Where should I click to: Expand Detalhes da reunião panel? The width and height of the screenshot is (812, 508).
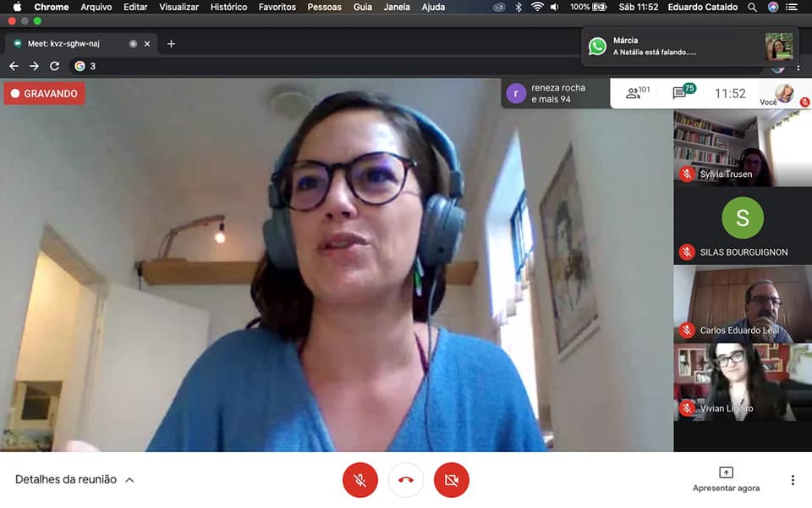[x=74, y=479]
